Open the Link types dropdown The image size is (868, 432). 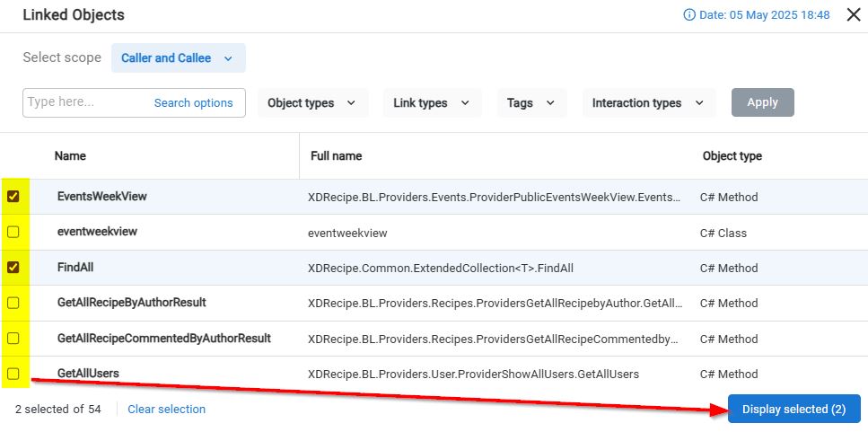[x=432, y=103]
